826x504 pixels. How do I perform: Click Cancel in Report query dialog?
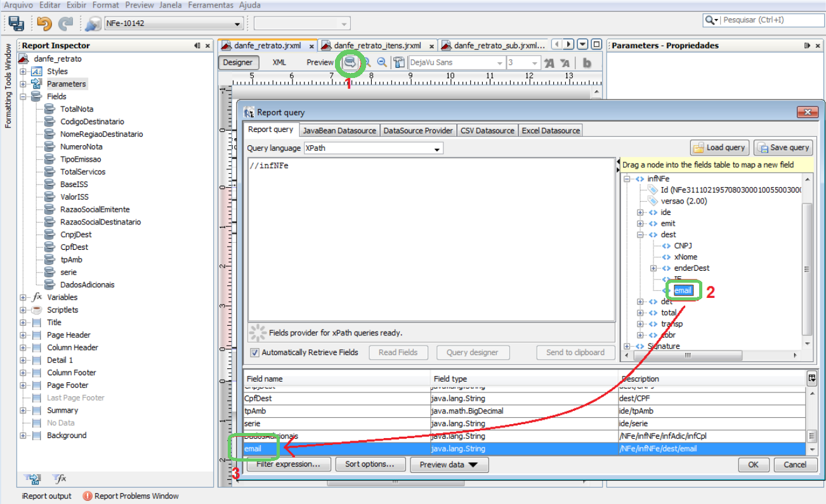point(795,465)
